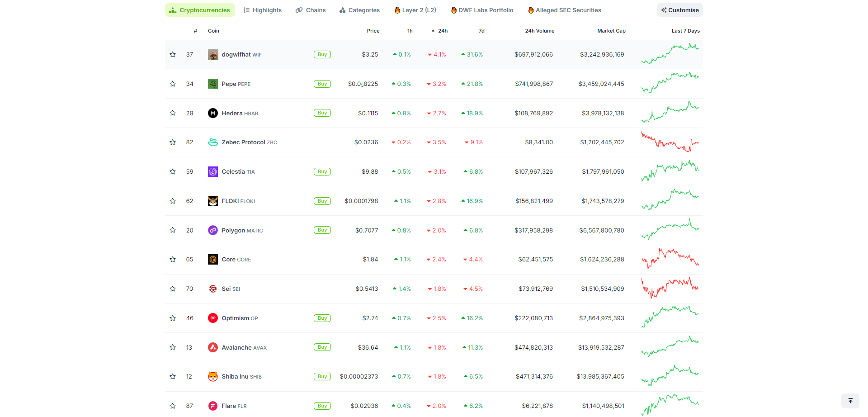Click the Shiba Inu coin icon
The width and height of the screenshot is (868, 417).
tap(213, 376)
